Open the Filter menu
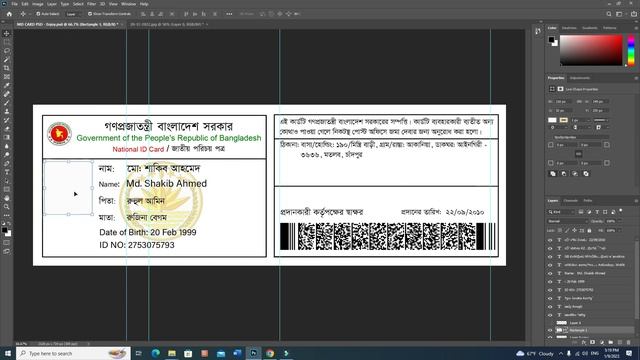 click(92, 4)
